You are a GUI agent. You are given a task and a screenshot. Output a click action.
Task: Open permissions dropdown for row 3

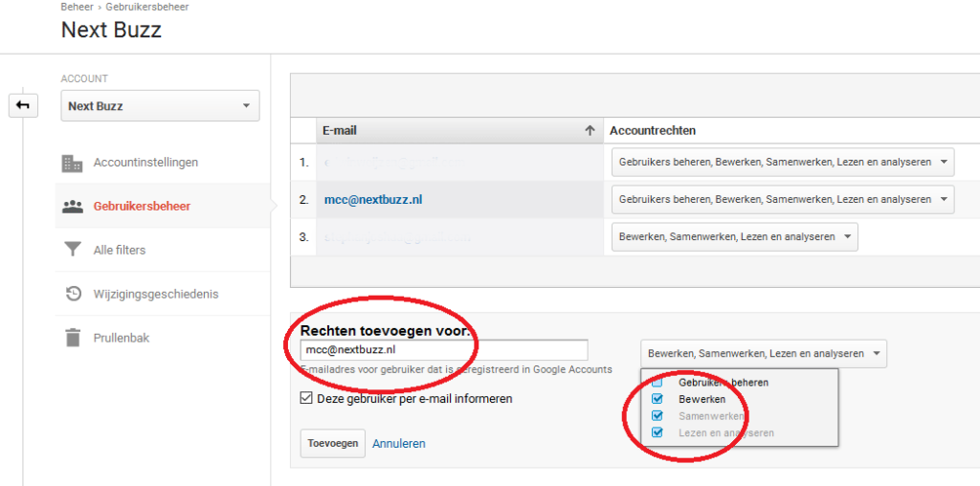click(x=734, y=236)
